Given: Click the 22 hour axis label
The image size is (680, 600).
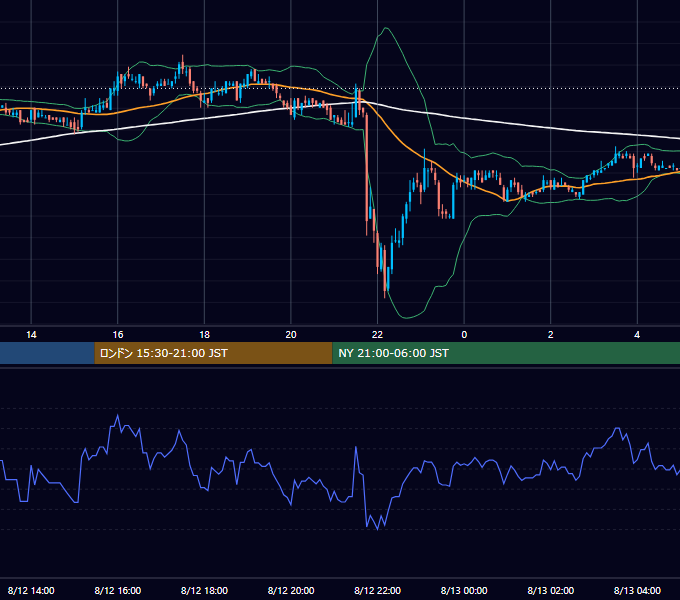Looking at the screenshot, I should (x=377, y=335).
